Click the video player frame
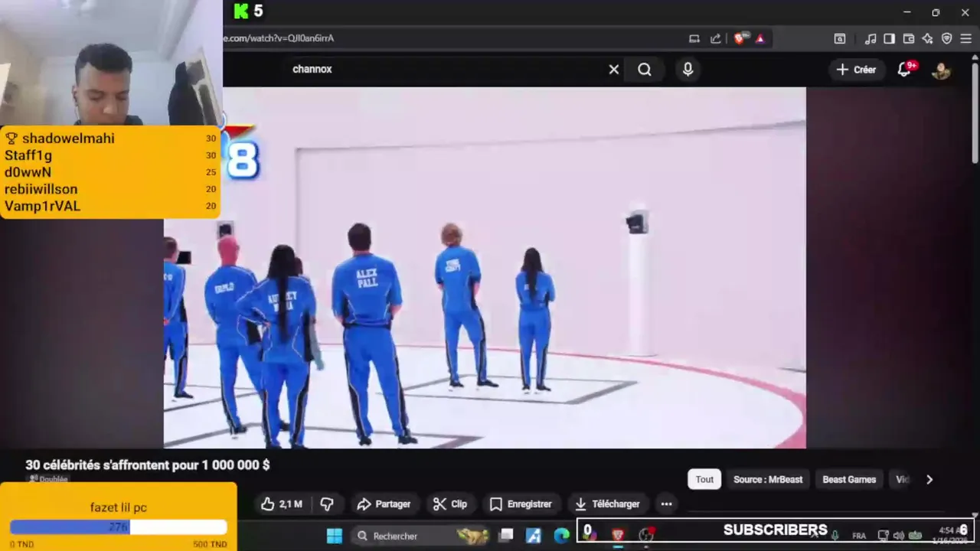980x551 pixels. 485,268
